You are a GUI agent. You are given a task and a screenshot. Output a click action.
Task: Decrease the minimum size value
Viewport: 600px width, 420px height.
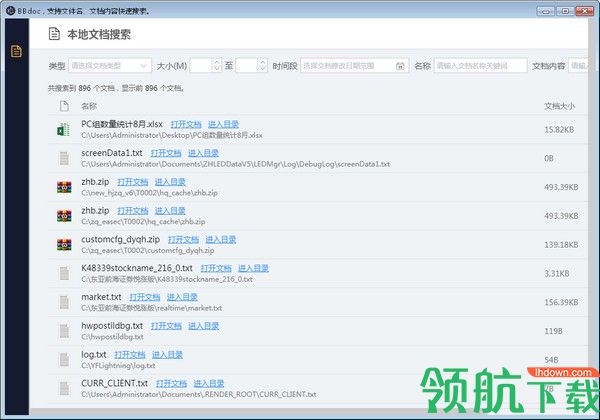click(x=217, y=70)
